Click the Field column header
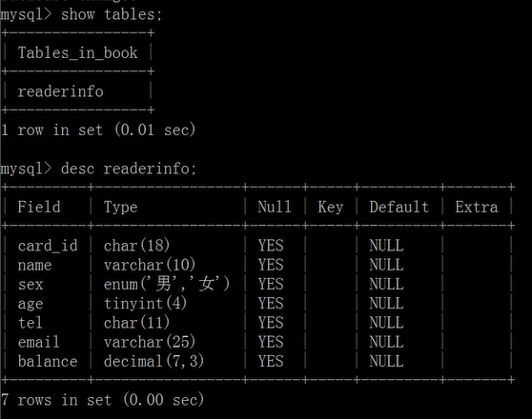 tap(39, 207)
